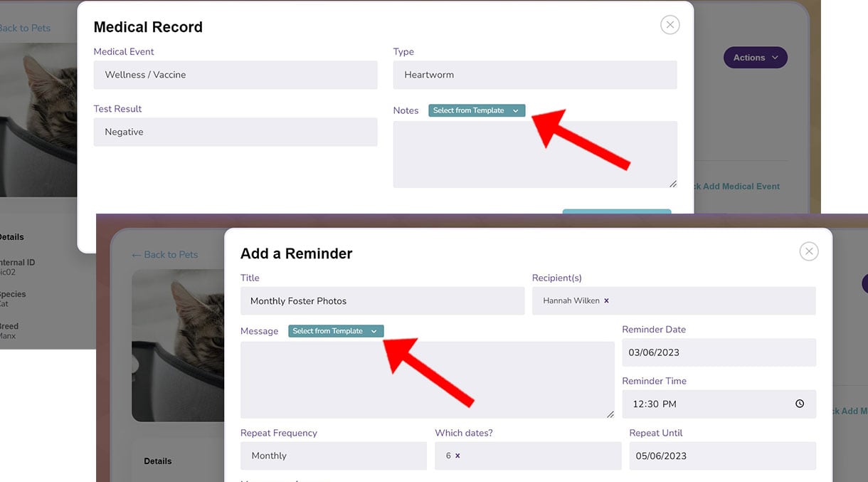Change the Heartworm type field
Viewport: 868px width, 482px height.
point(534,75)
